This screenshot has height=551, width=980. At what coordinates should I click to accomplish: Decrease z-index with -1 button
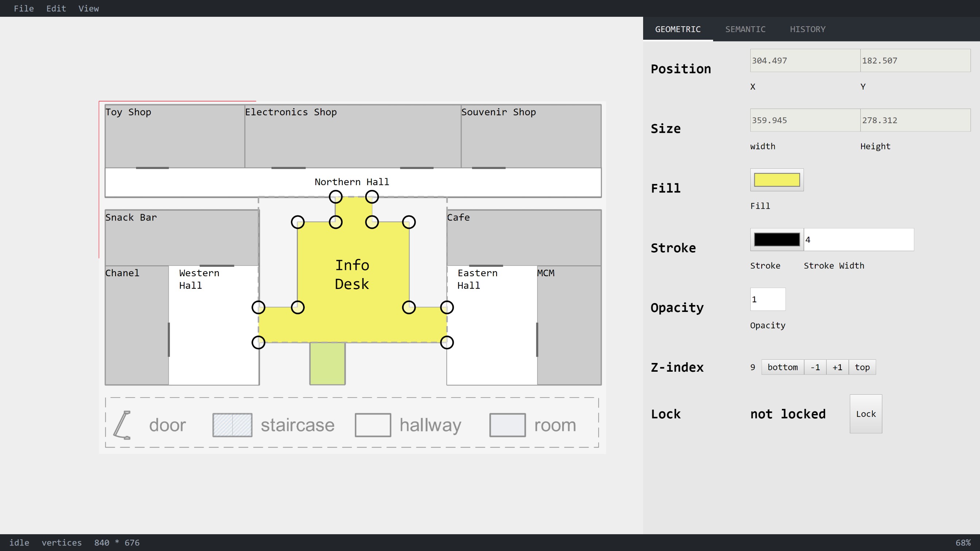click(815, 367)
